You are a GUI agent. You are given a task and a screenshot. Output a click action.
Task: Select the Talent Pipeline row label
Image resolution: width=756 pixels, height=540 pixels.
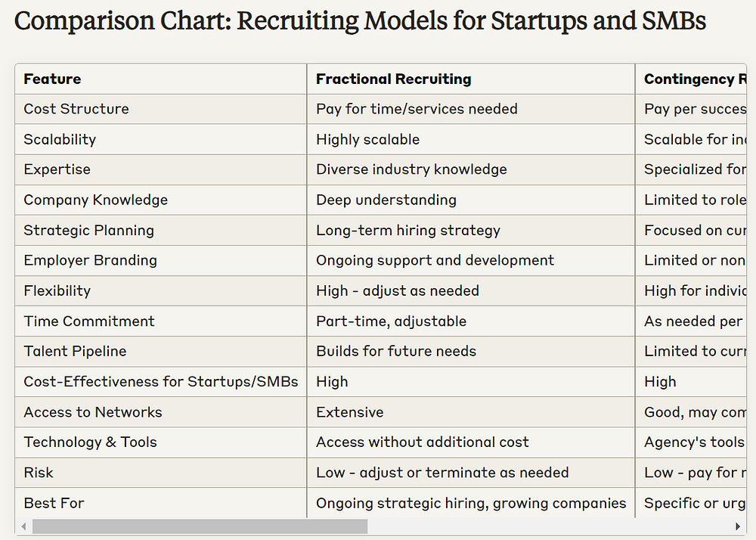(74, 351)
